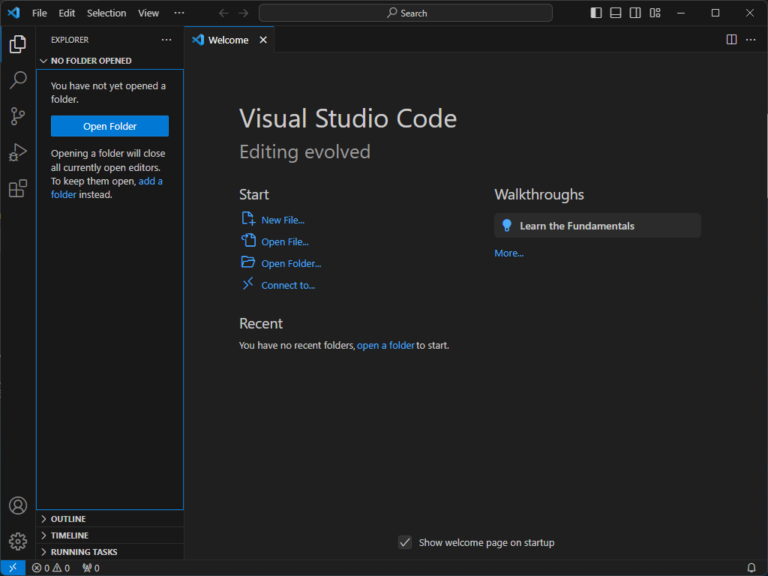Expand the Timeline section
This screenshot has width=768, height=576.
70,535
